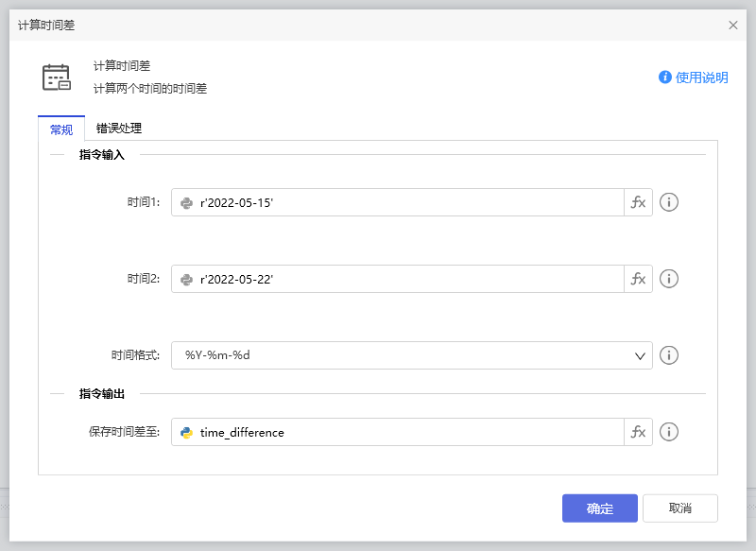Focus the time_difference output field
Viewport: 756px width, 551px height.
(x=406, y=432)
